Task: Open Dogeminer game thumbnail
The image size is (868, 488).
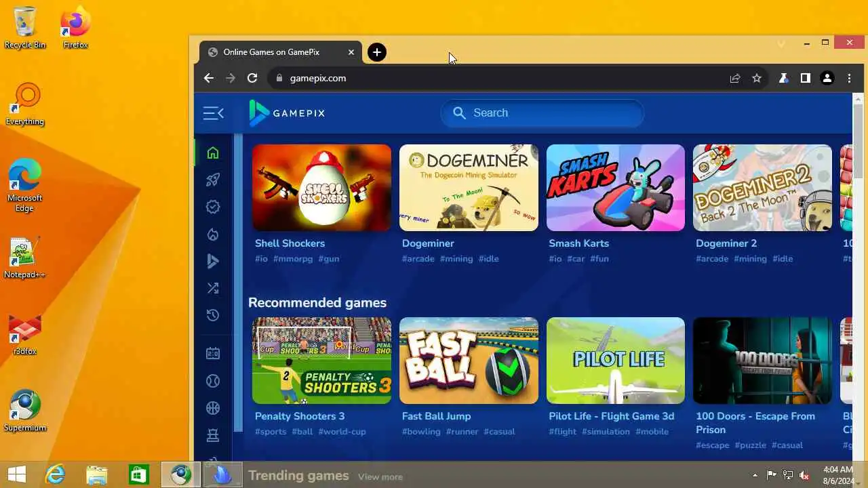Action: (x=469, y=188)
